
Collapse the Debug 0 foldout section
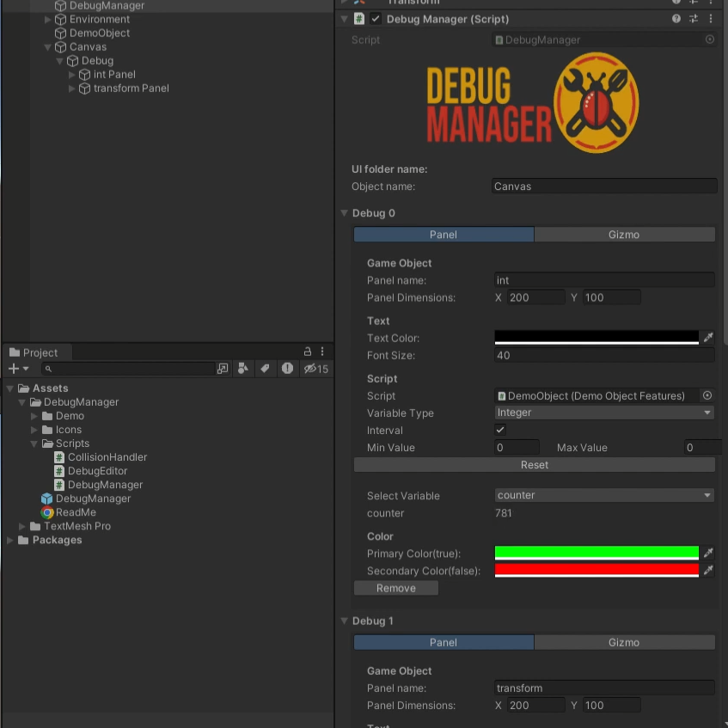(x=345, y=213)
